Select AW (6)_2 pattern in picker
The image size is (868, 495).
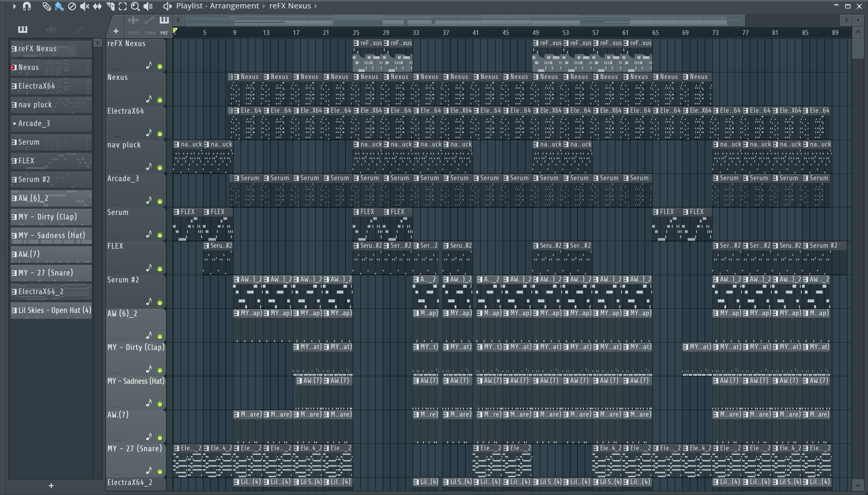(51, 198)
